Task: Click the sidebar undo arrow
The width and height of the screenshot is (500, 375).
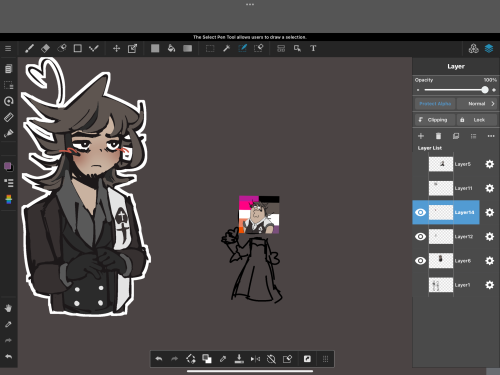Action: [8, 356]
